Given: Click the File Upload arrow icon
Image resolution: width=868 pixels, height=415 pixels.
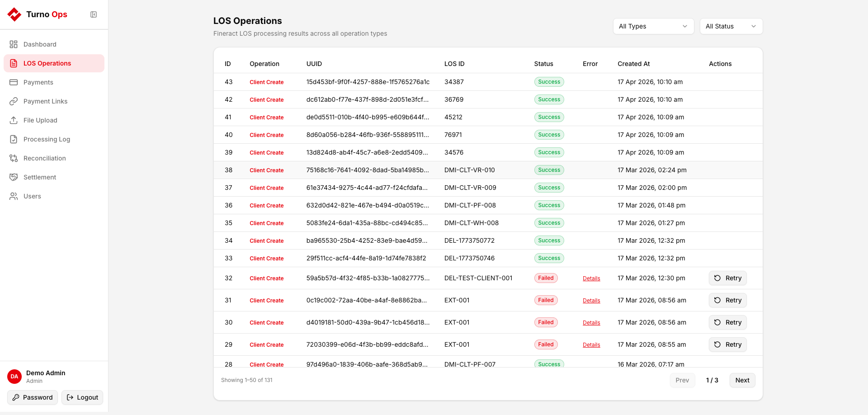Looking at the screenshot, I should [x=14, y=120].
